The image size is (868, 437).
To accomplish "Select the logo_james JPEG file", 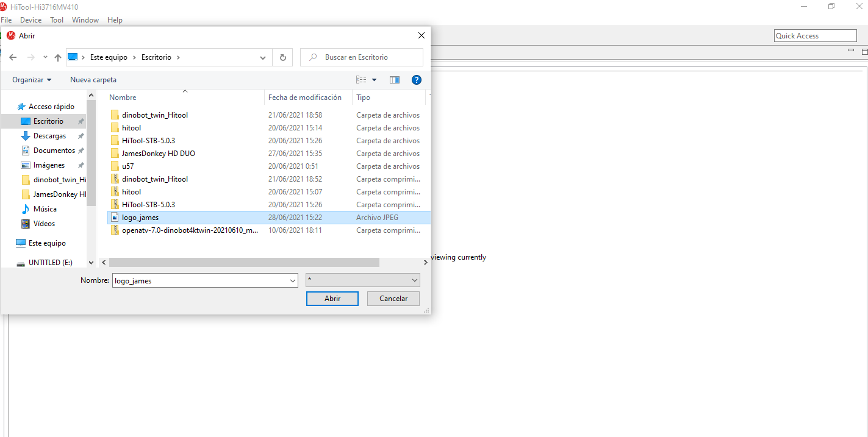I will pyautogui.click(x=140, y=218).
